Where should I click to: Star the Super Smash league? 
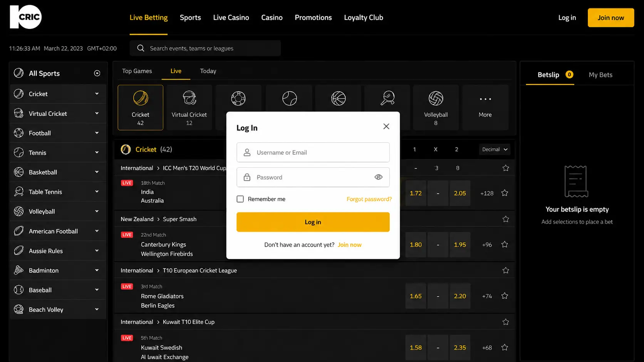[x=506, y=219]
